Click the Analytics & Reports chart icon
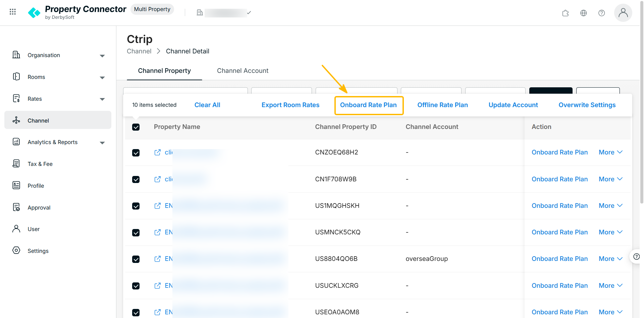 click(x=16, y=142)
